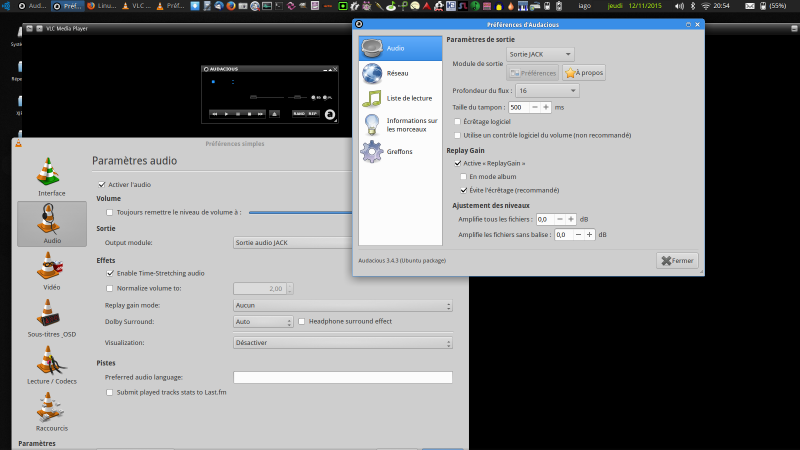Expand the Sortie JACK output dropdown
800x450 pixels.
(541, 54)
